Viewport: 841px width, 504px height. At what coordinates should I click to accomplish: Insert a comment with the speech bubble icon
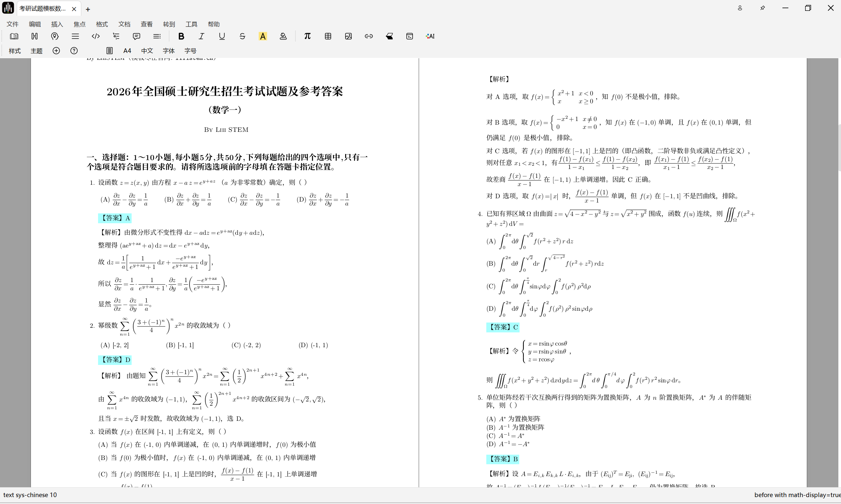(x=136, y=36)
